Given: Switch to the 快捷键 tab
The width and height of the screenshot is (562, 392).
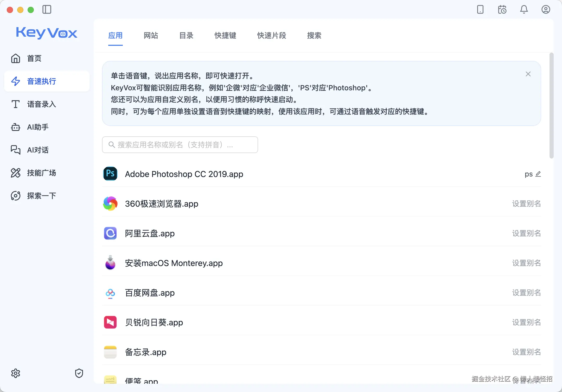Looking at the screenshot, I should coord(225,36).
